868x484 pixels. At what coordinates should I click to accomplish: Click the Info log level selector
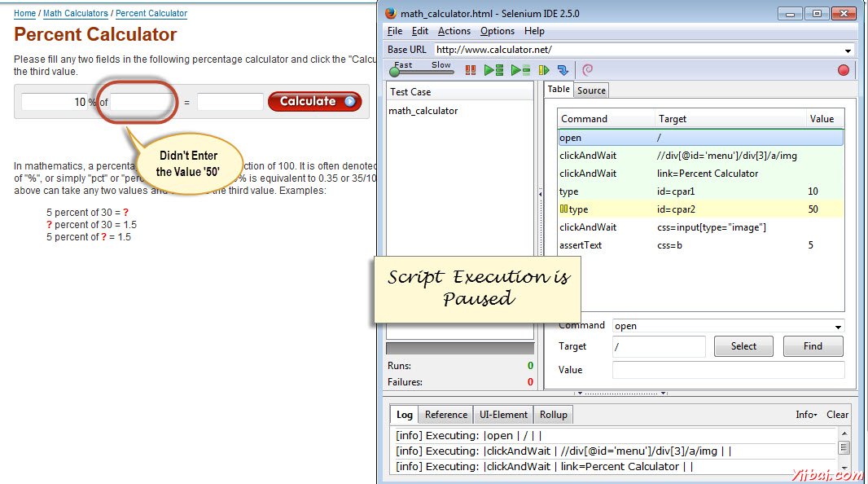804,415
